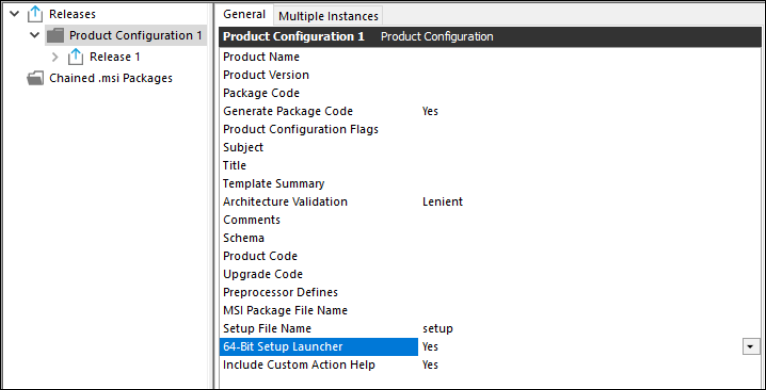Image resolution: width=766 pixels, height=390 pixels.
Task: Select the Architecture Validation Lenient value
Action: coord(443,202)
